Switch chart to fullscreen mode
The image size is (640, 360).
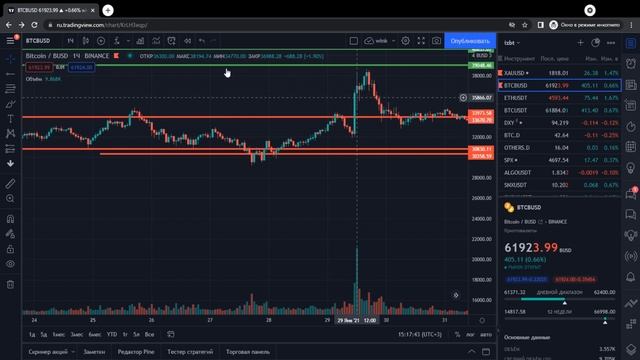(421, 41)
